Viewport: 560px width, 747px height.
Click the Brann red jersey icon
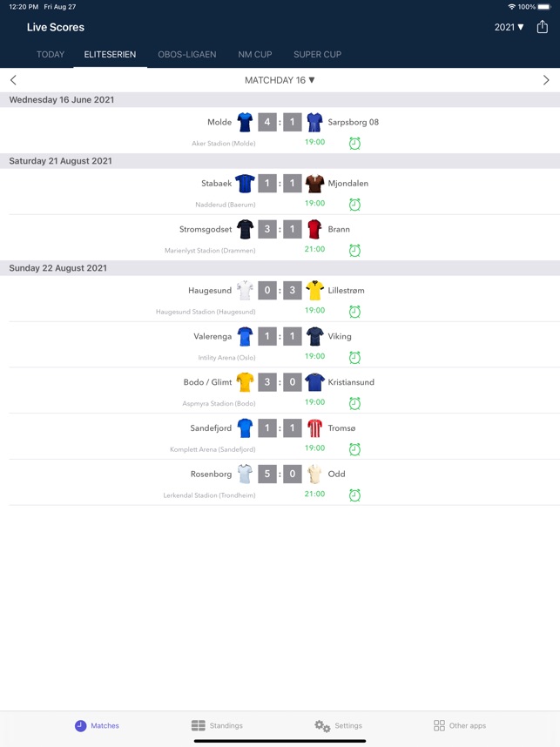tap(314, 229)
